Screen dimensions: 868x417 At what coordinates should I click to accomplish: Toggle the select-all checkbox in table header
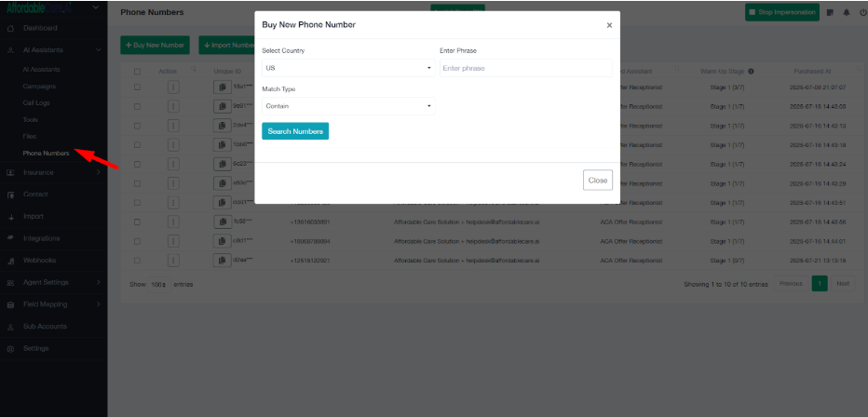click(x=138, y=71)
